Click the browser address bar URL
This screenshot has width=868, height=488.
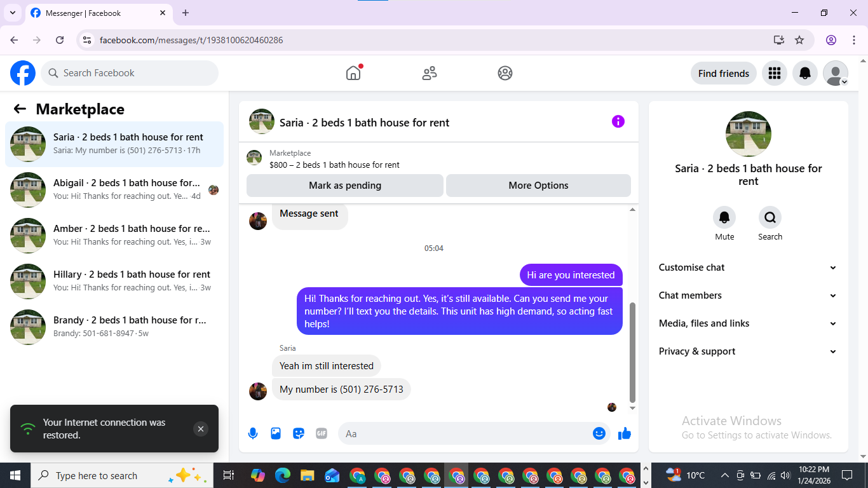click(x=191, y=40)
